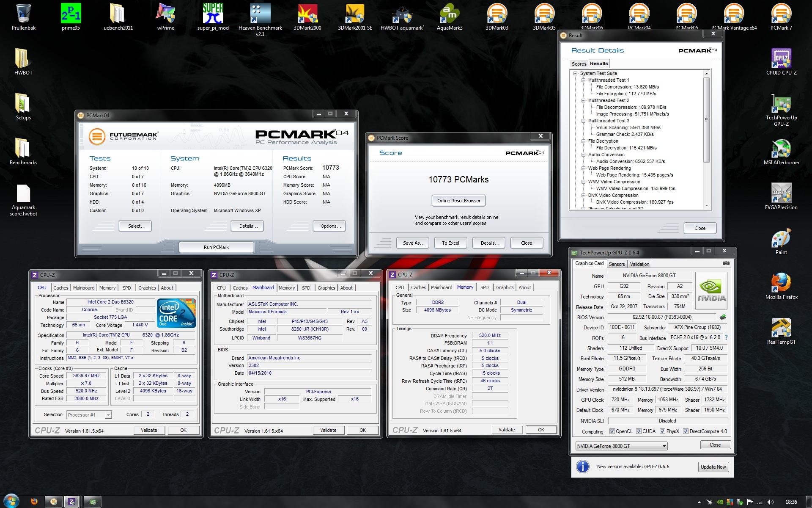Click GPU-Z screenshot camera icon
This screenshot has height=508, width=812.
click(x=726, y=263)
